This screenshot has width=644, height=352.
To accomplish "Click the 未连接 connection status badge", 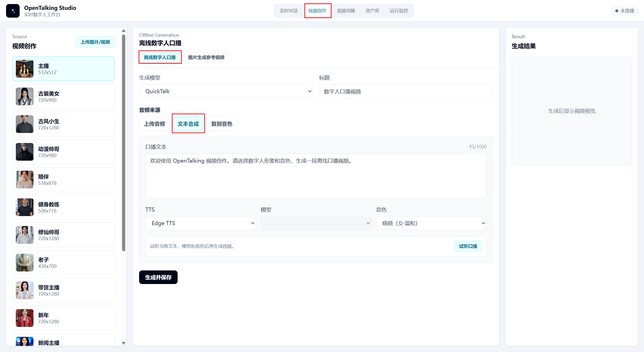I will 625,11.
